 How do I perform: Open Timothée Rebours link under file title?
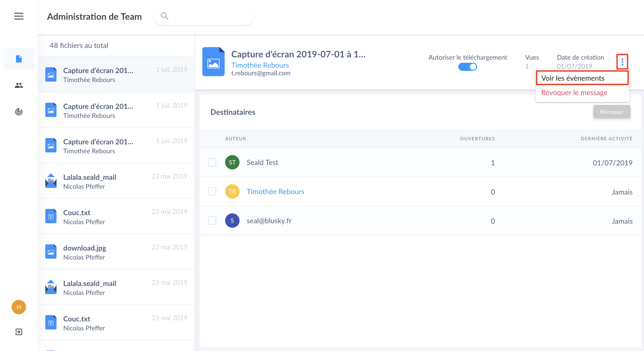[x=260, y=65]
